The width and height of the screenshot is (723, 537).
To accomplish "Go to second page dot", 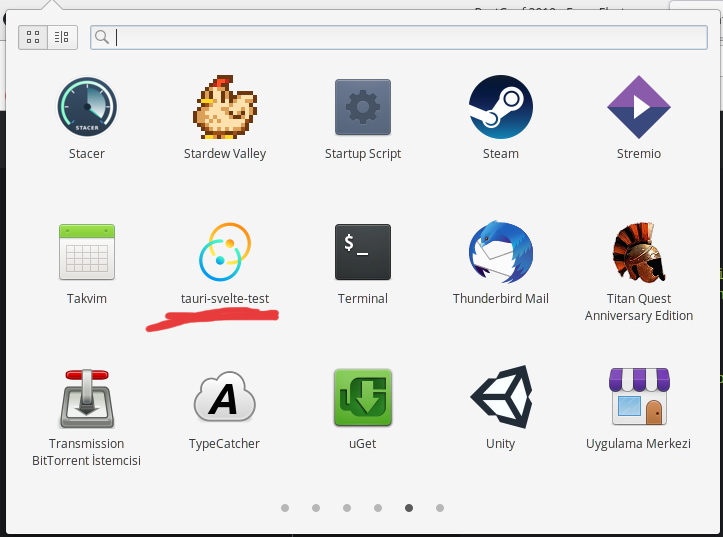I will click(316, 507).
